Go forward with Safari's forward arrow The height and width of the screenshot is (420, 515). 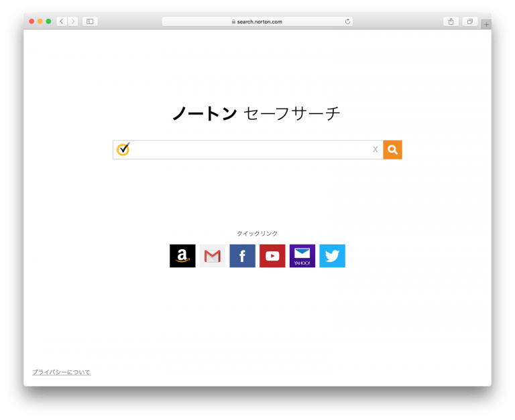73,21
